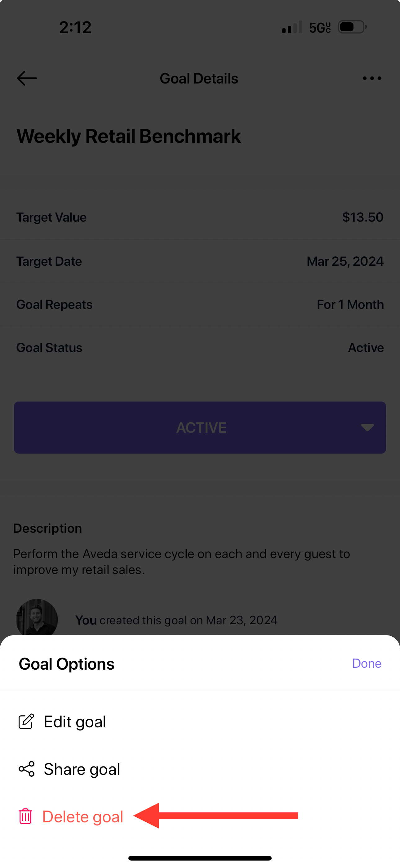Tap Done to close Goal Options
The height and width of the screenshot is (868, 400).
point(367,663)
